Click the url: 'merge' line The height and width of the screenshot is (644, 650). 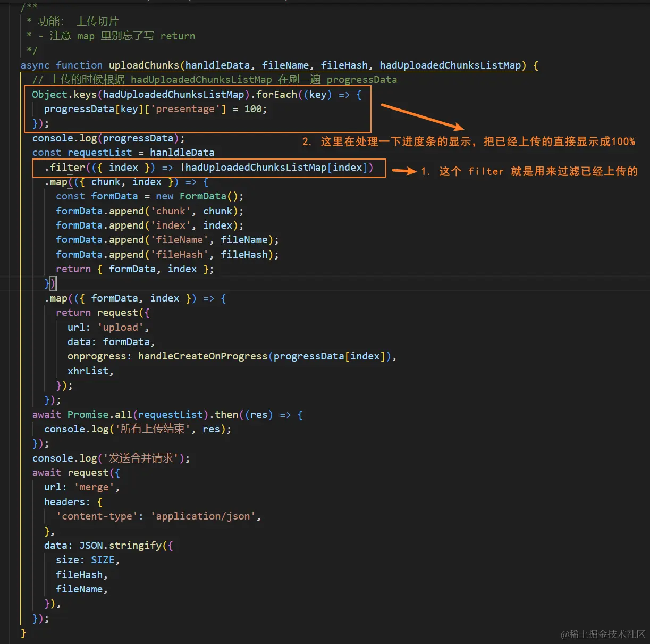tap(82, 487)
